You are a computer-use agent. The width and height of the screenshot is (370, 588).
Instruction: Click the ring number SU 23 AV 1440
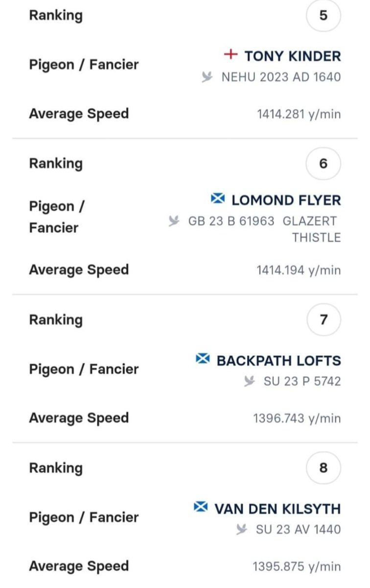tap(299, 530)
